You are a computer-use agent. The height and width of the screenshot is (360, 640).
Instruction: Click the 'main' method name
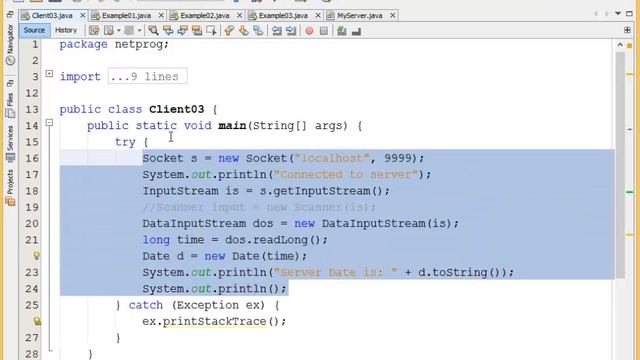point(232,126)
